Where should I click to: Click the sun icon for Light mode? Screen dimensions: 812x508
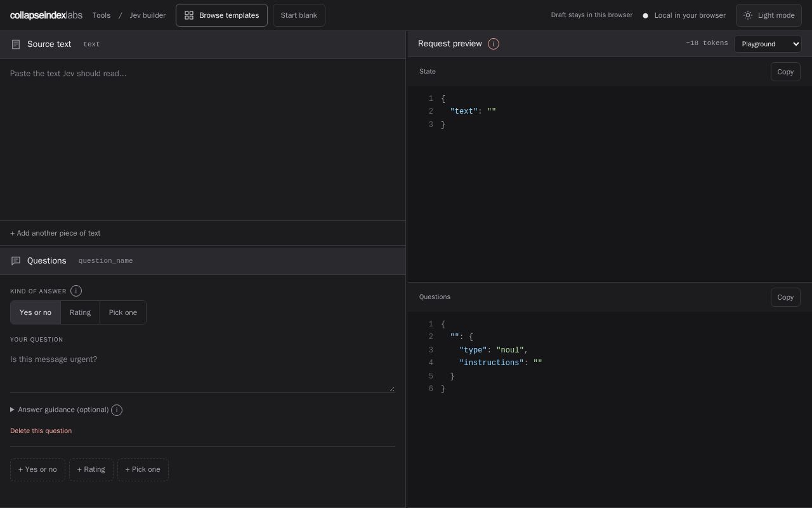[748, 15]
